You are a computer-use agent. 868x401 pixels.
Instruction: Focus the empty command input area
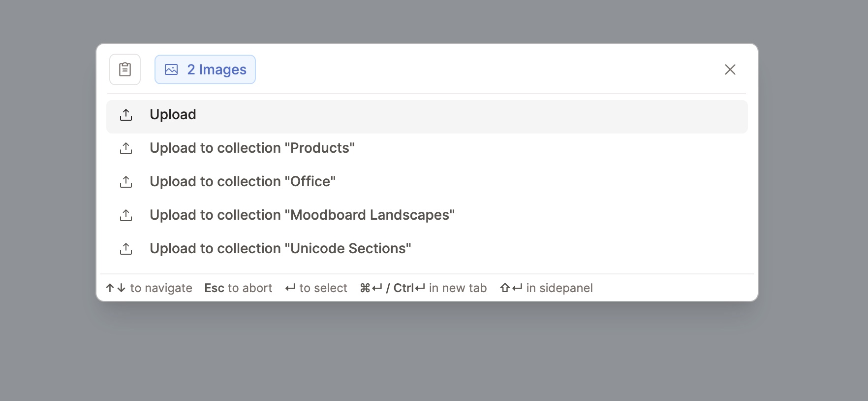[482, 69]
